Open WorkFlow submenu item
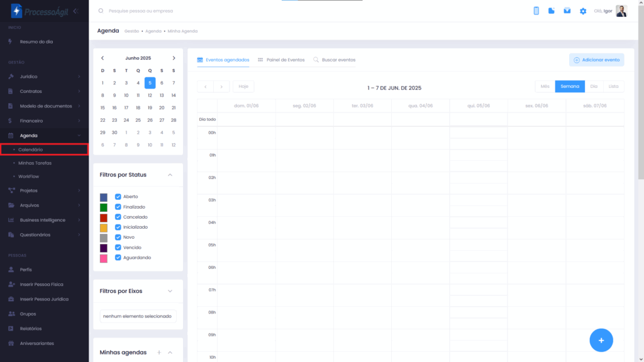The width and height of the screenshot is (644, 362). tap(29, 177)
